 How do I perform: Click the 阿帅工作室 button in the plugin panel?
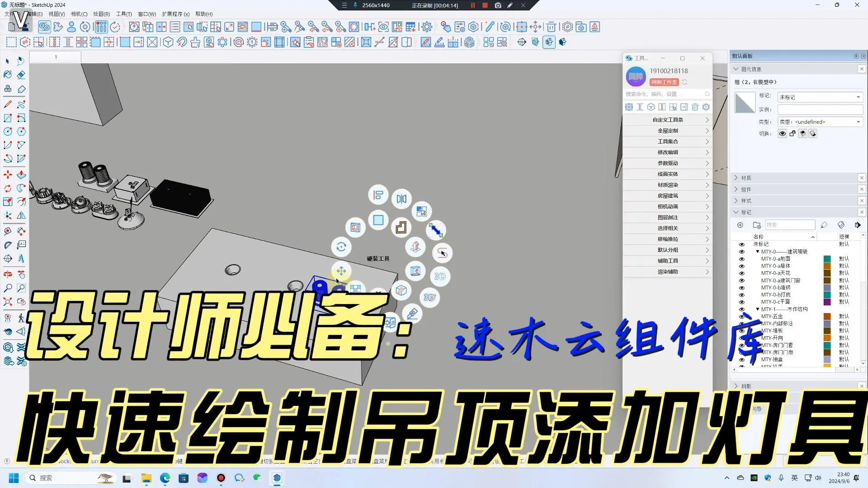pyautogui.click(x=664, y=82)
